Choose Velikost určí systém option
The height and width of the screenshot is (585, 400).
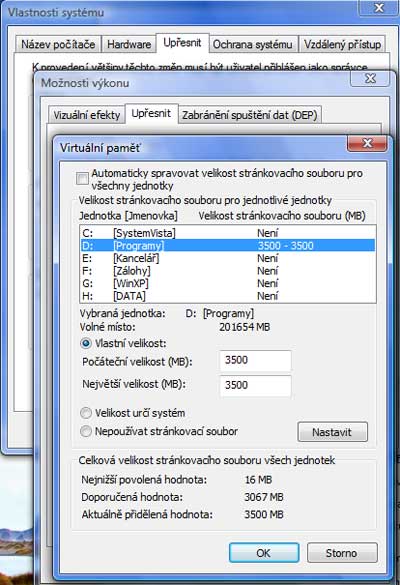tap(86, 413)
